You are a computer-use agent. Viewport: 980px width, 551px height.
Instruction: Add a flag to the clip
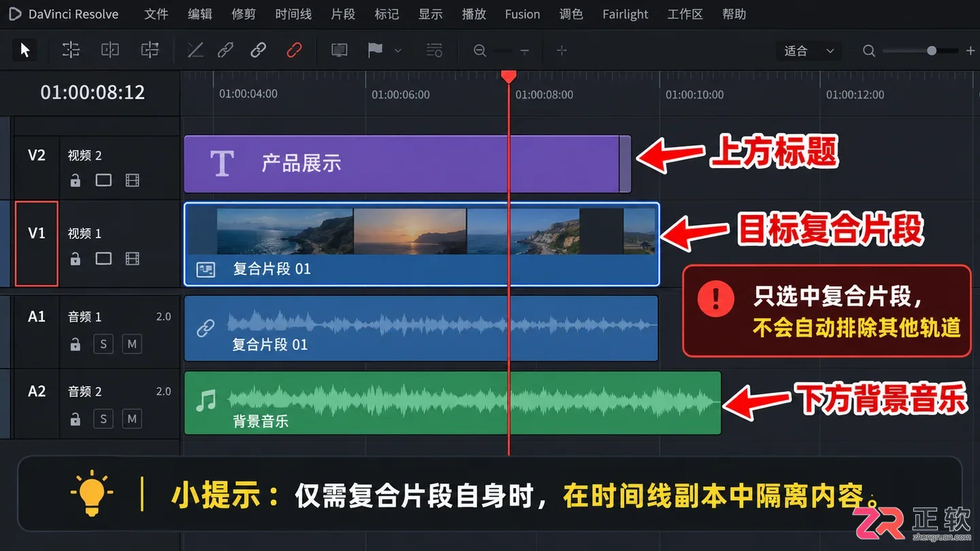coord(375,50)
